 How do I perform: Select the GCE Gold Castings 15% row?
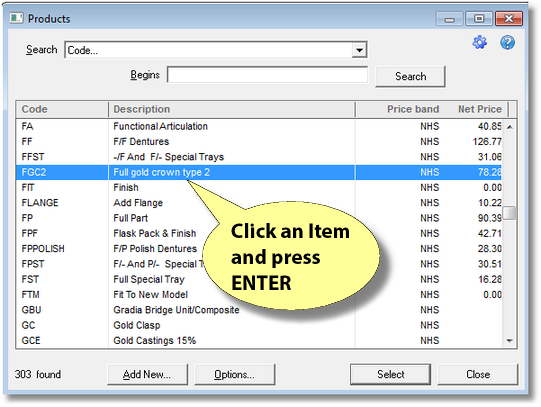tap(259, 340)
